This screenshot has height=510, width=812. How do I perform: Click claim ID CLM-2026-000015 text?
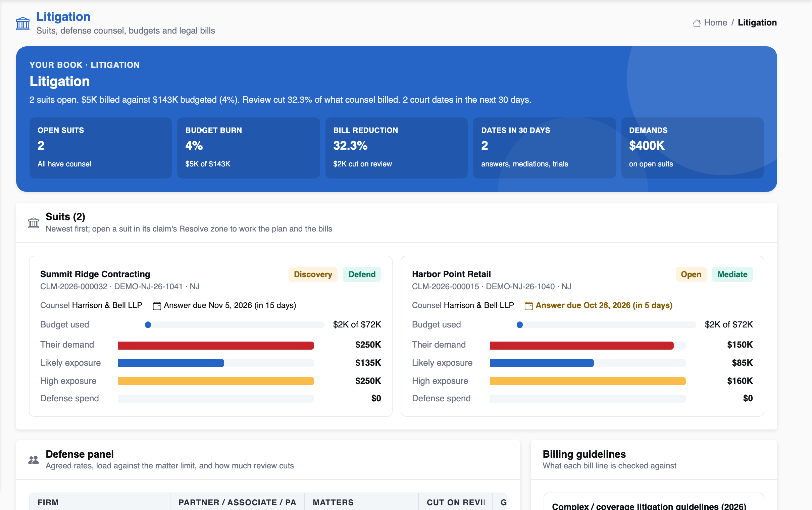[446, 286]
